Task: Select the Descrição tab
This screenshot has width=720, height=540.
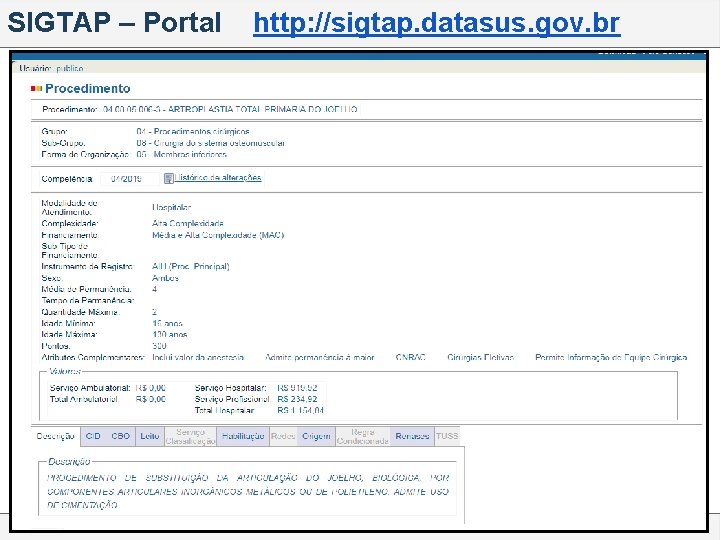Action: point(56,436)
